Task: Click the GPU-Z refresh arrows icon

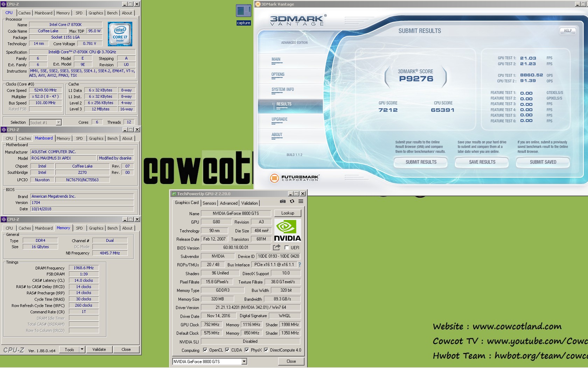Action: pos(292,202)
